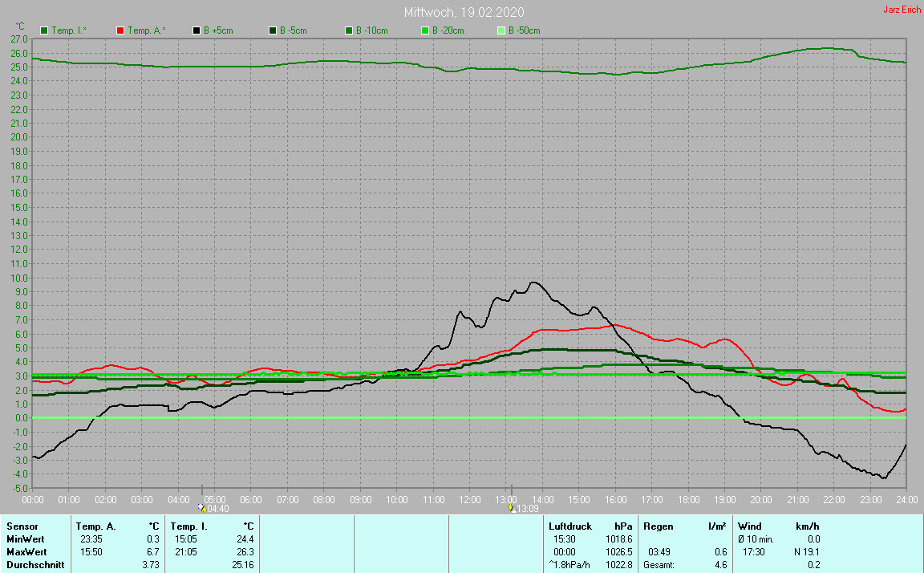Viewport: 924px width, 573px height.
Task: Click the Wind column header
Action: 749,526
